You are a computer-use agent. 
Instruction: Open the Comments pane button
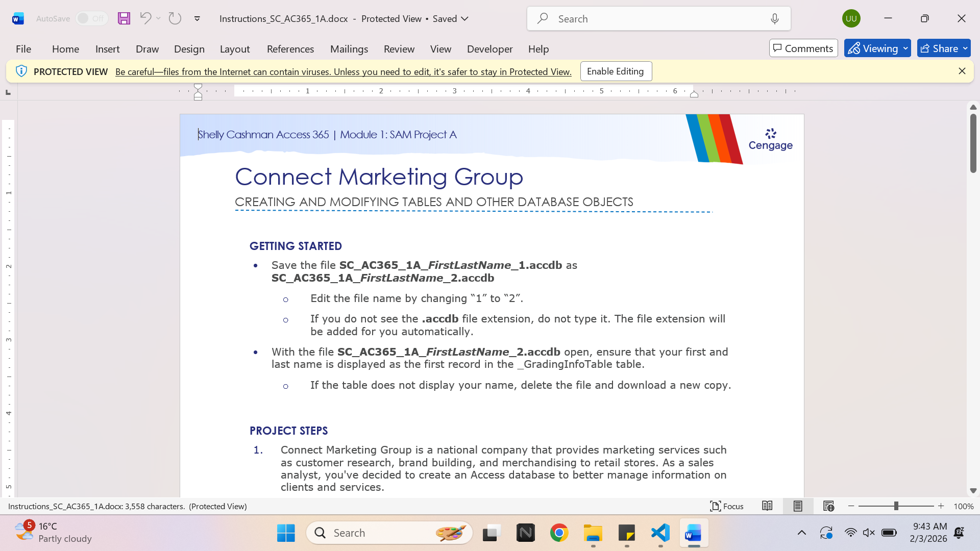click(x=803, y=48)
